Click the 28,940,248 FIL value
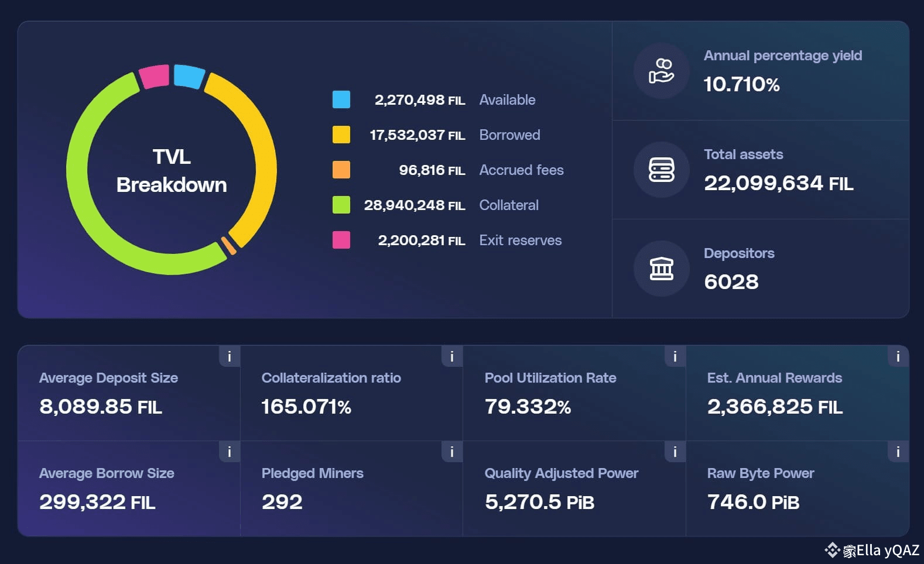 coord(415,205)
